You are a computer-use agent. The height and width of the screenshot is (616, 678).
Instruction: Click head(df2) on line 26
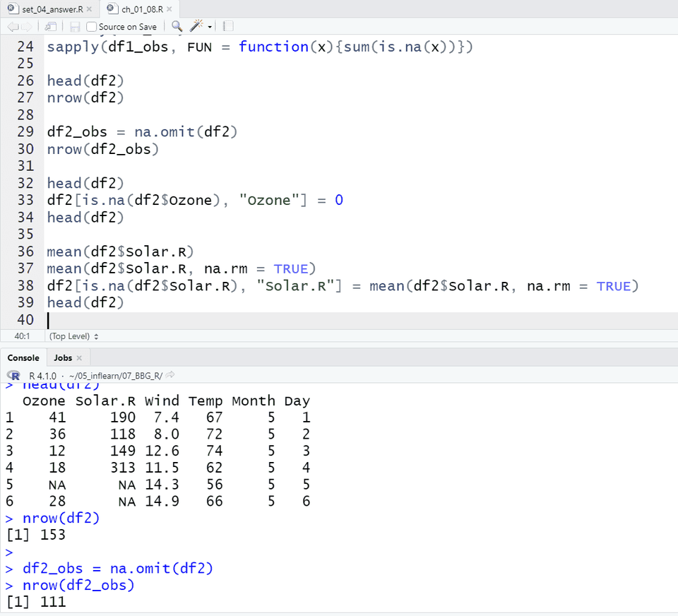point(85,81)
